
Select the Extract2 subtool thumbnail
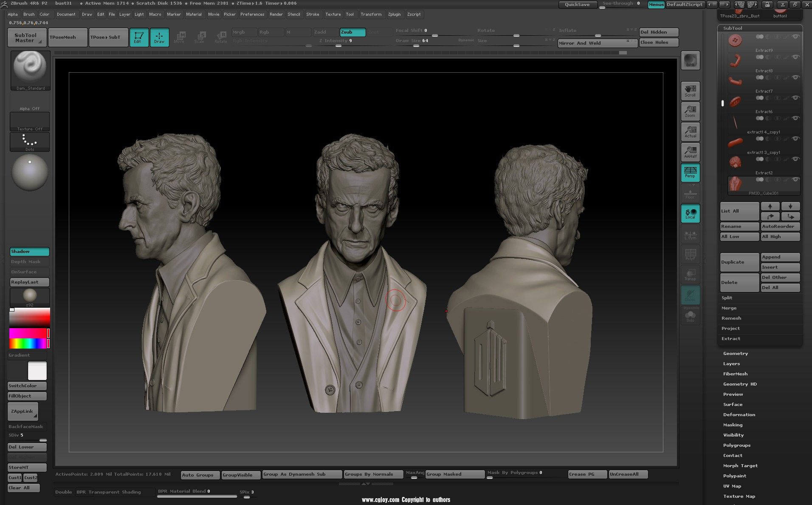[x=735, y=163]
